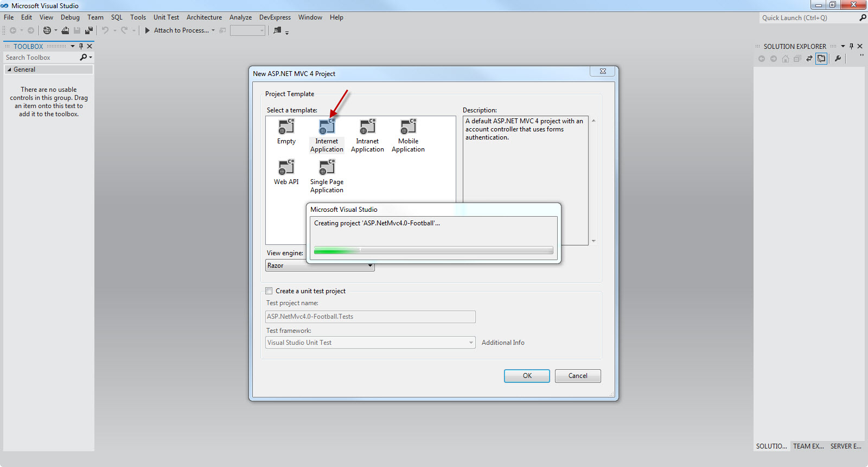Close the New ASP.NET MVC 4 Project dialog
The image size is (868, 467).
(x=603, y=71)
